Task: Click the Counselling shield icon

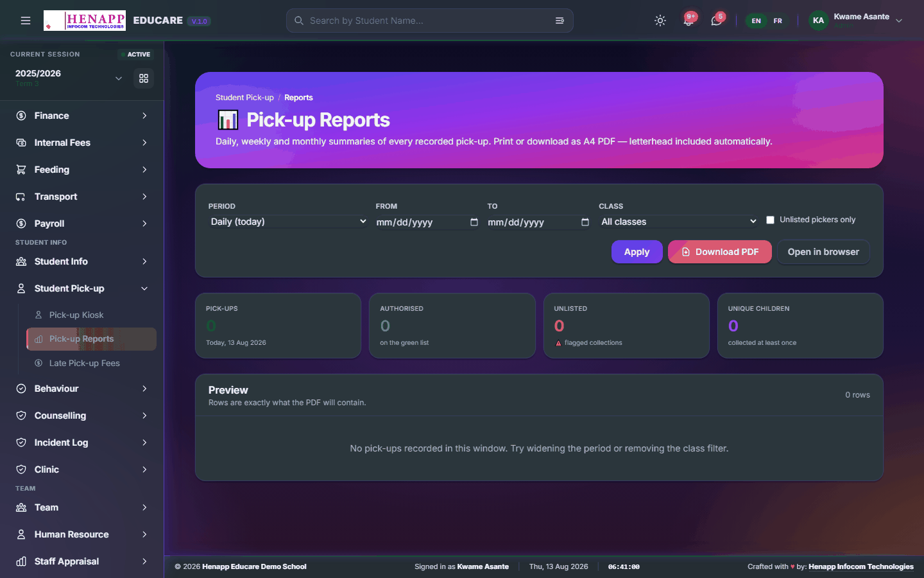Action: pyautogui.click(x=21, y=416)
